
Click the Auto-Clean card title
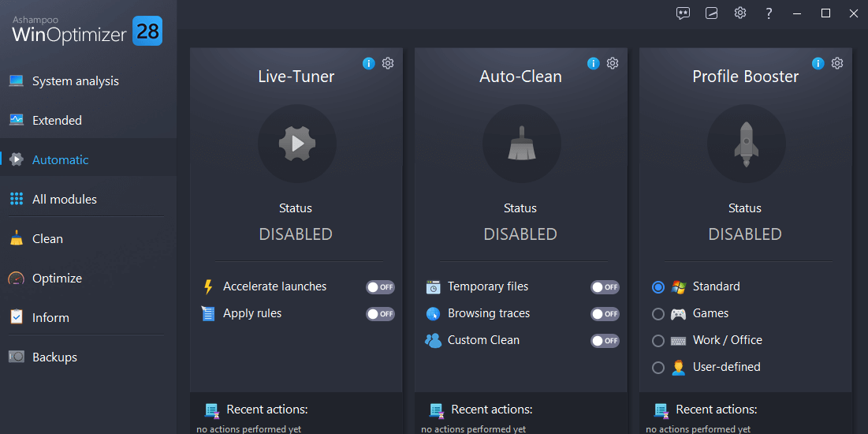[x=520, y=76]
